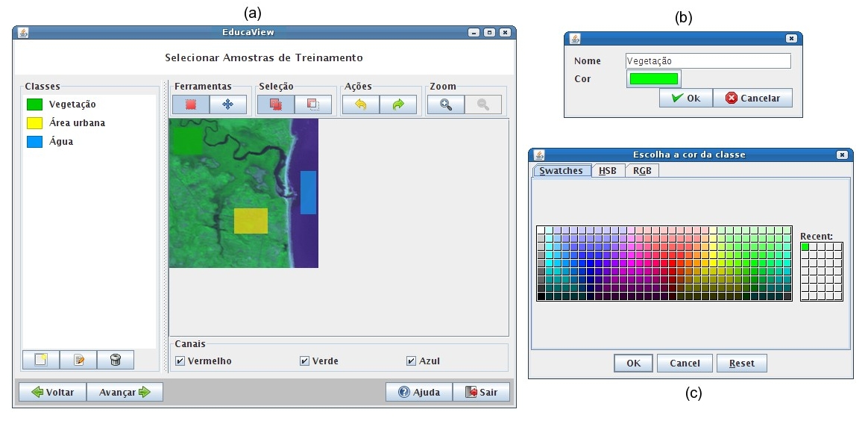
Task: Exit using the Sair button
Action: [481, 392]
